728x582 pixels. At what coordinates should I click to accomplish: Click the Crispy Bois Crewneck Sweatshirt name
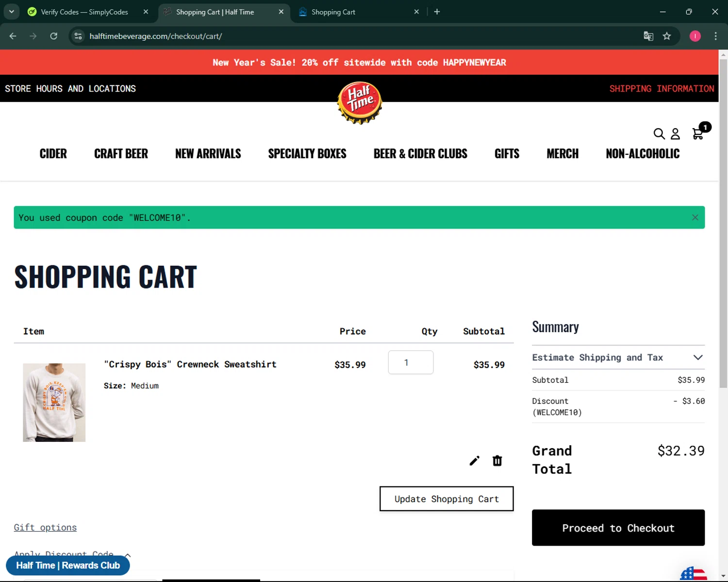point(190,364)
